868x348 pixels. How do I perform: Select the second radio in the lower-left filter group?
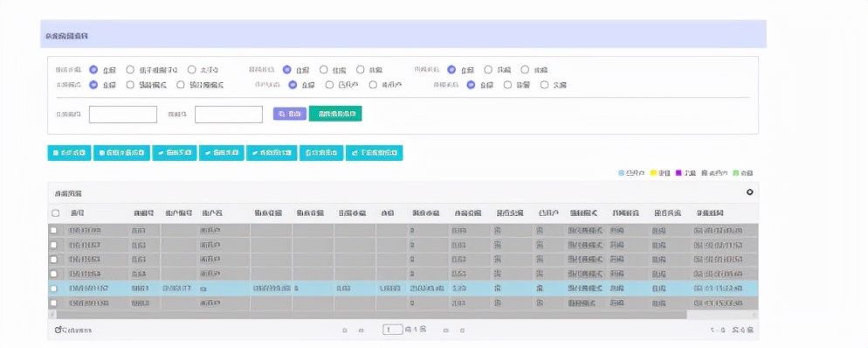[130, 85]
